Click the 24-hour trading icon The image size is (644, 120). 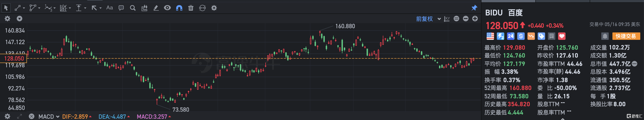pos(511,36)
